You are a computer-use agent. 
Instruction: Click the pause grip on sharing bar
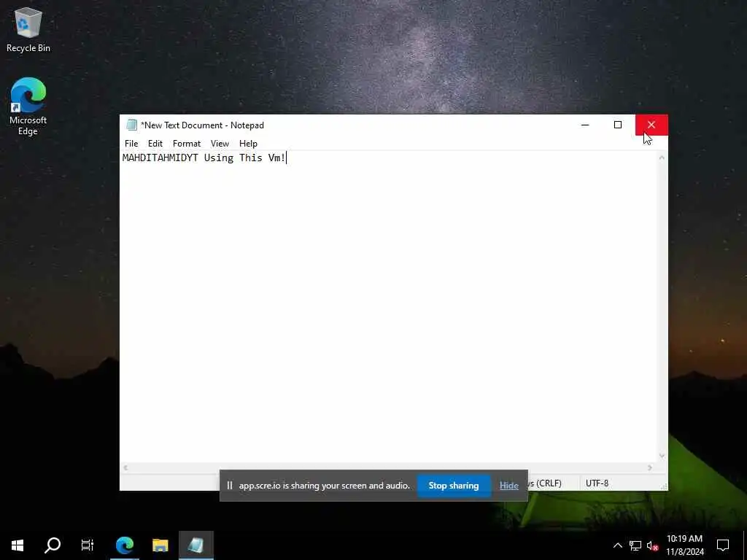pyautogui.click(x=230, y=486)
